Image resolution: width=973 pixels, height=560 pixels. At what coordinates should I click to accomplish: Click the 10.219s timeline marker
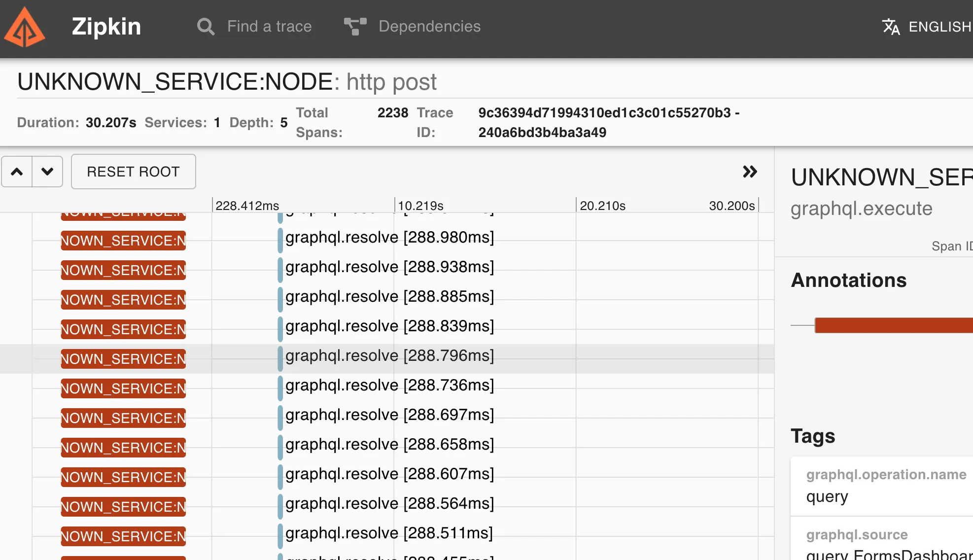click(420, 206)
